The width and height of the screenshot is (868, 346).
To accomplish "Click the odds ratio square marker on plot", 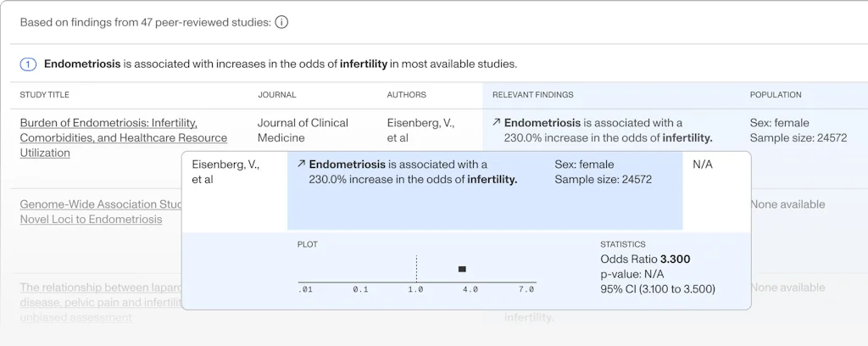I will tap(462, 269).
